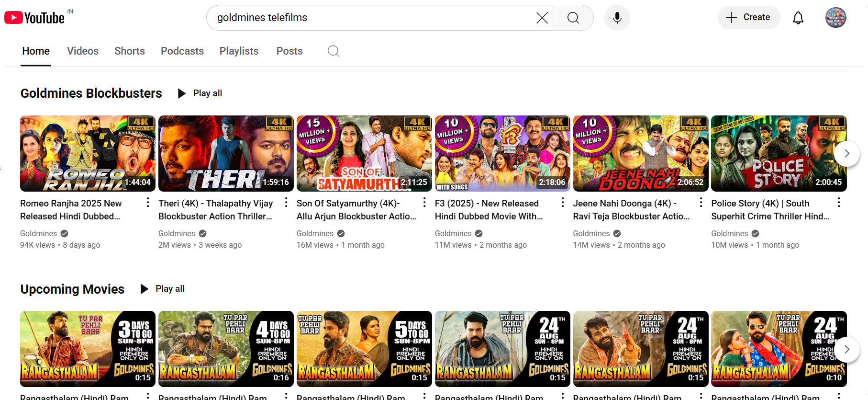Switch to the Videos tab

(83, 51)
